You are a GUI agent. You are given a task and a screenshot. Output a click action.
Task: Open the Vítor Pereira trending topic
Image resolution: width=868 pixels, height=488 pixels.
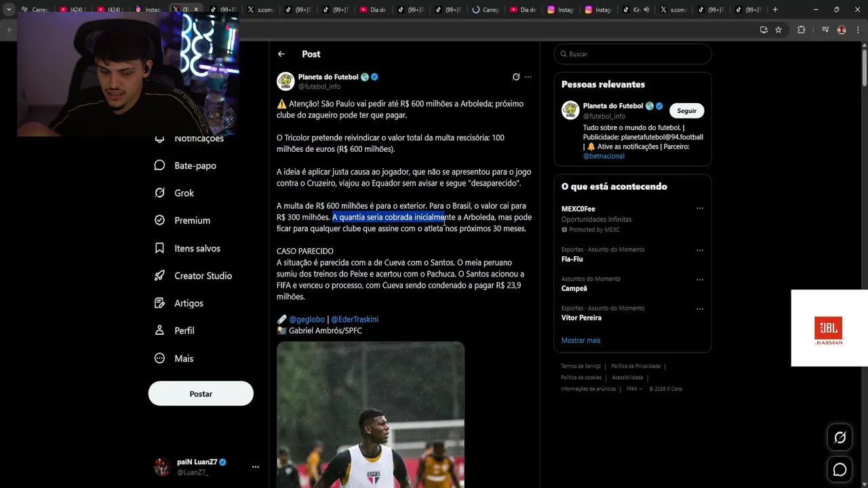click(633, 313)
